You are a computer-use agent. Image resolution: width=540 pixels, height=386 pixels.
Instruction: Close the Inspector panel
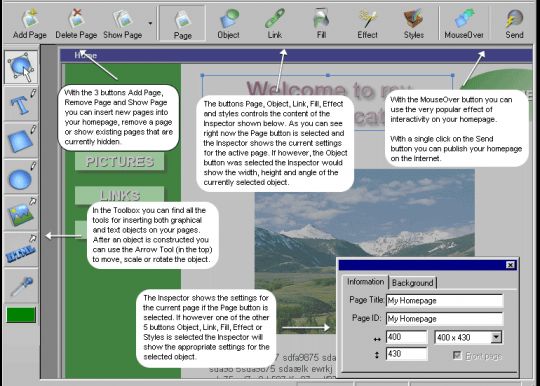510,265
